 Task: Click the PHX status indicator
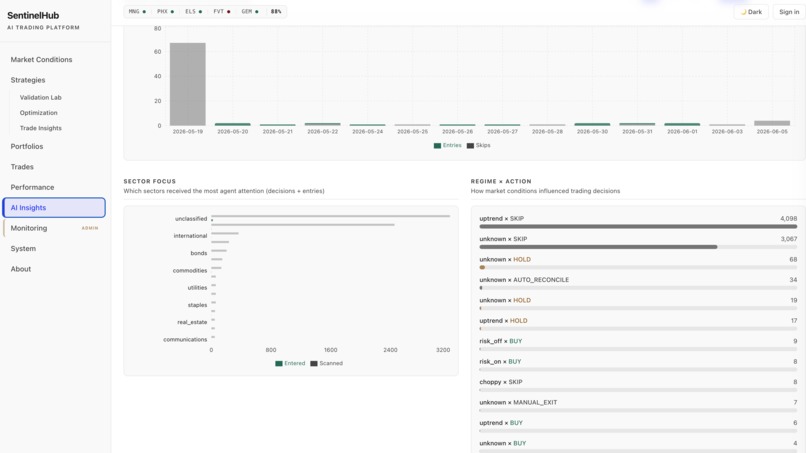[166, 11]
